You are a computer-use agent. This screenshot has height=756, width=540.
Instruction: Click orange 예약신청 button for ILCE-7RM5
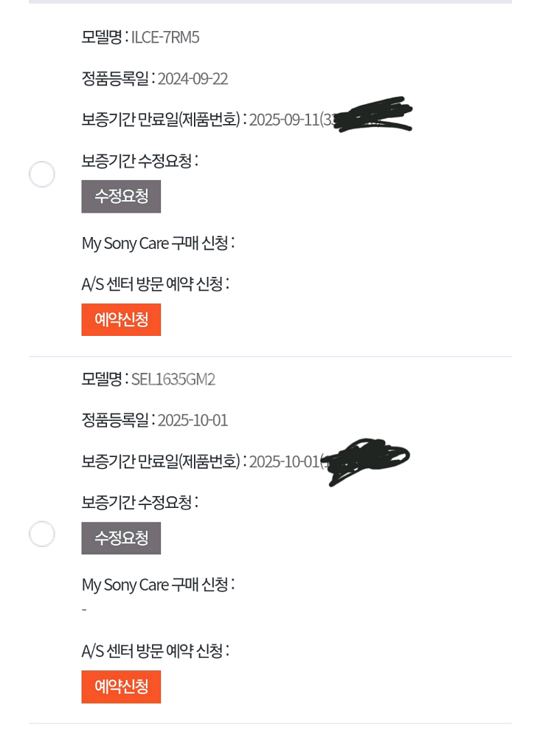(x=121, y=320)
